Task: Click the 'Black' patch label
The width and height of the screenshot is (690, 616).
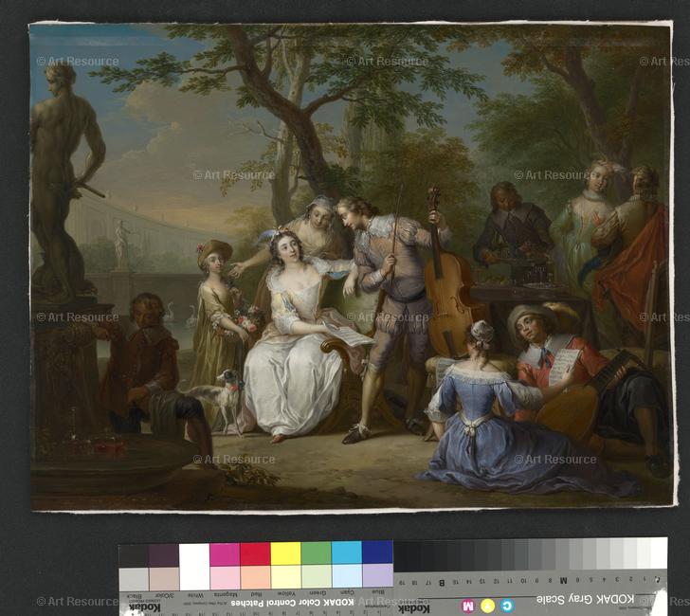Action: [134, 596]
